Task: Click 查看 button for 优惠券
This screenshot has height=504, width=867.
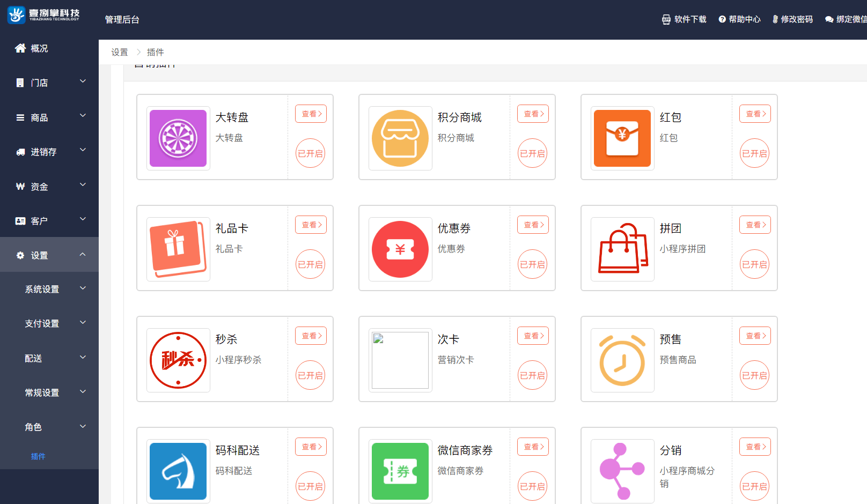Action: click(533, 225)
